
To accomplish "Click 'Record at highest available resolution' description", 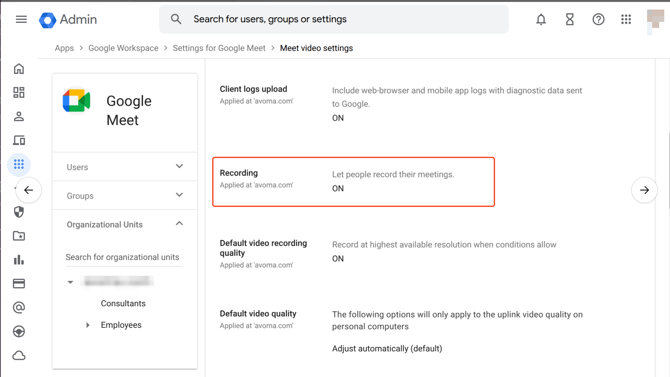I will pos(444,244).
